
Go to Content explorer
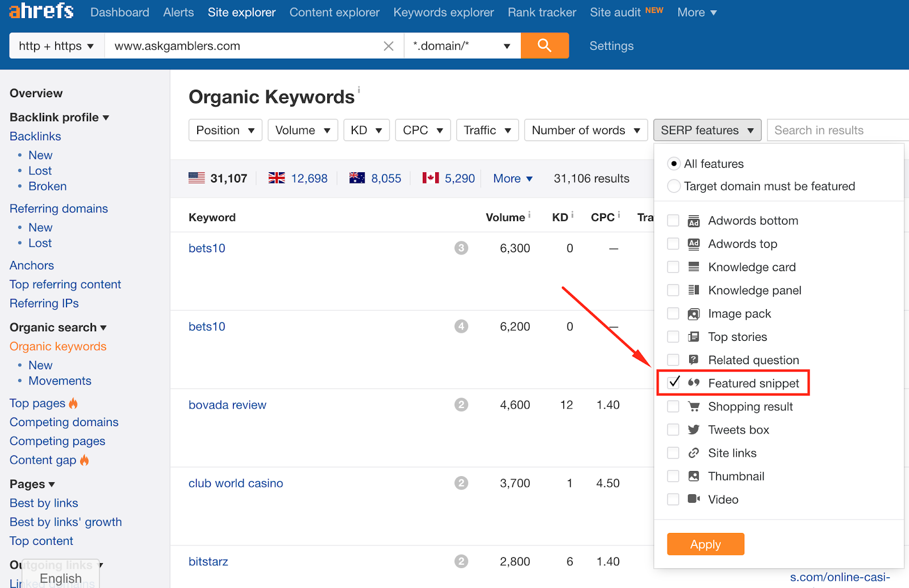(334, 12)
